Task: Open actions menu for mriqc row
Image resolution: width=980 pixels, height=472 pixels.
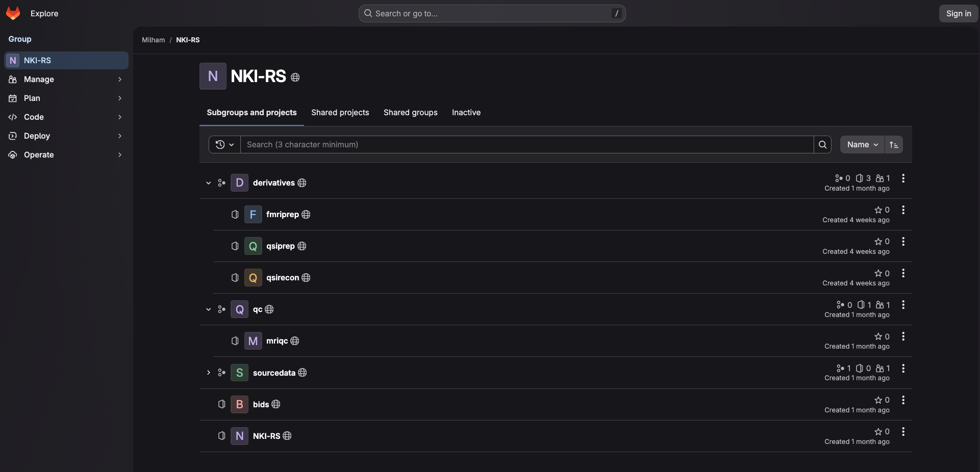Action: coord(903,336)
